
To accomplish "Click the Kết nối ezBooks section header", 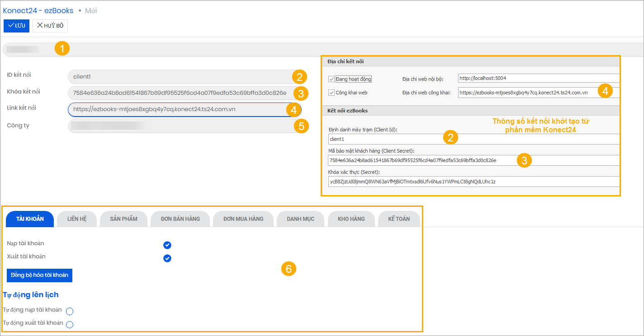I will pos(471,110).
